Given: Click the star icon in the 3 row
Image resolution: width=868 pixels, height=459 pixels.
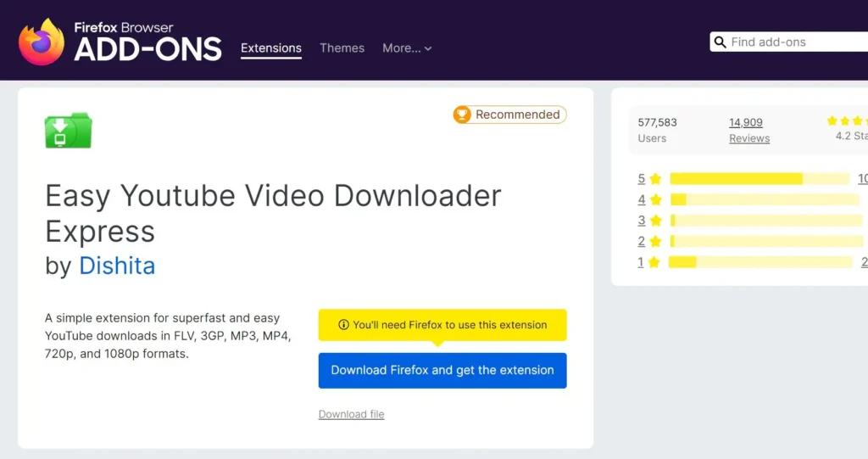Looking at the screenshot, I should (655, 221).
